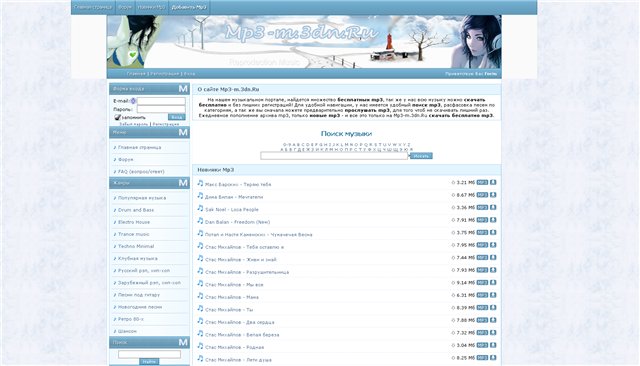Download Стас Михайлов - Два сердца
The height and width of the screenshot is (366, 640).
tap(493, 320)
